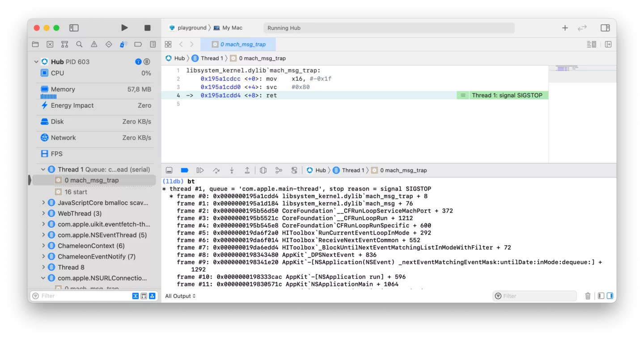
Task: Expand the com.apple.uikit.eventfetch thread
Action: click(x=43, y=224)
